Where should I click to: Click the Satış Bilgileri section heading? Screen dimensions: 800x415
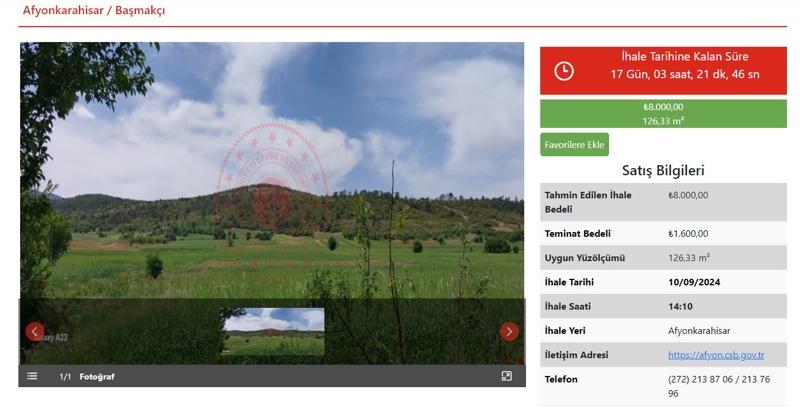pos(663,171)
